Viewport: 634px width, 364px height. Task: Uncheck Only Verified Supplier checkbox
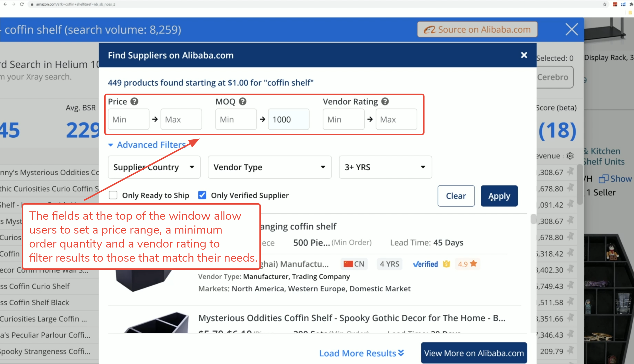tap(202, 195)
